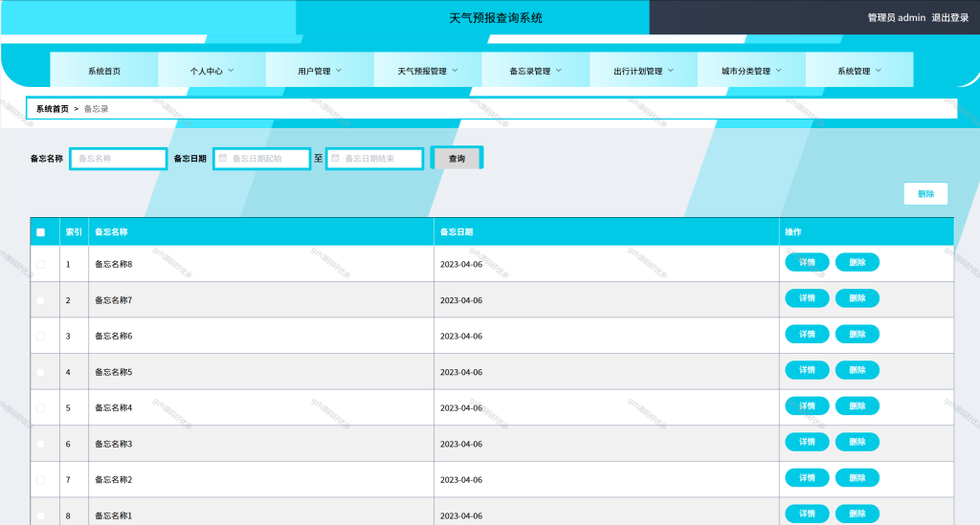Check the box for row 备忘名称6

tap(40, 337)
